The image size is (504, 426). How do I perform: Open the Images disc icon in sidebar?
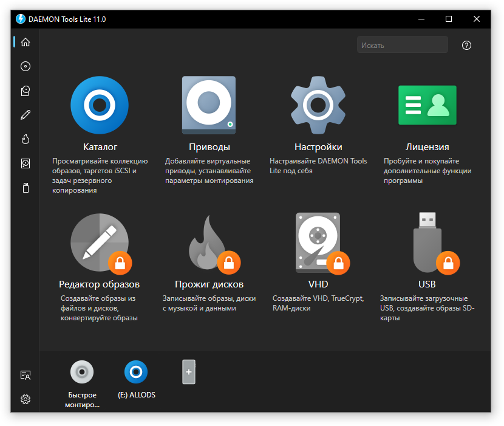pos(26,66)
